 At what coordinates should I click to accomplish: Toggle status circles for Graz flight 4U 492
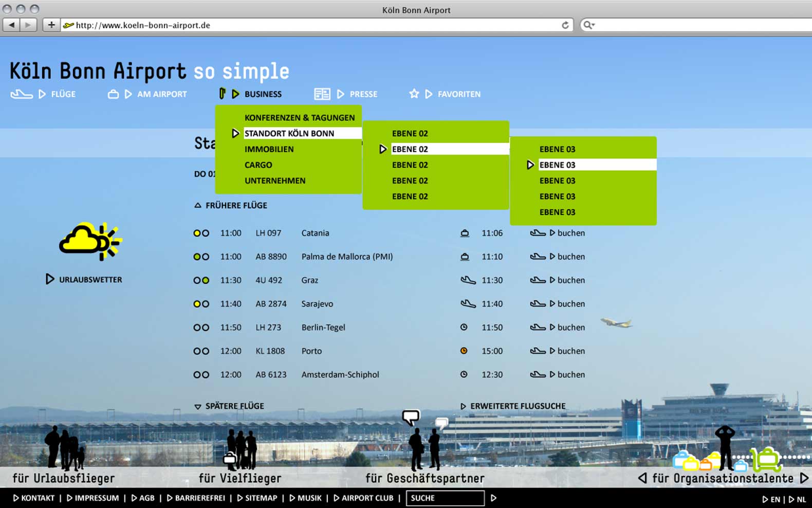point(201,281)
